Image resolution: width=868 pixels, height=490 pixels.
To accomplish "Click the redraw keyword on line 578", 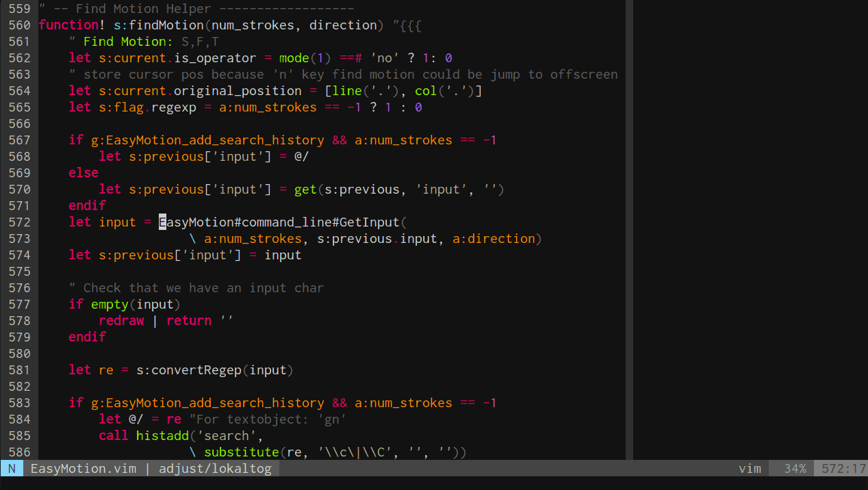I will [x=121, y=320].
